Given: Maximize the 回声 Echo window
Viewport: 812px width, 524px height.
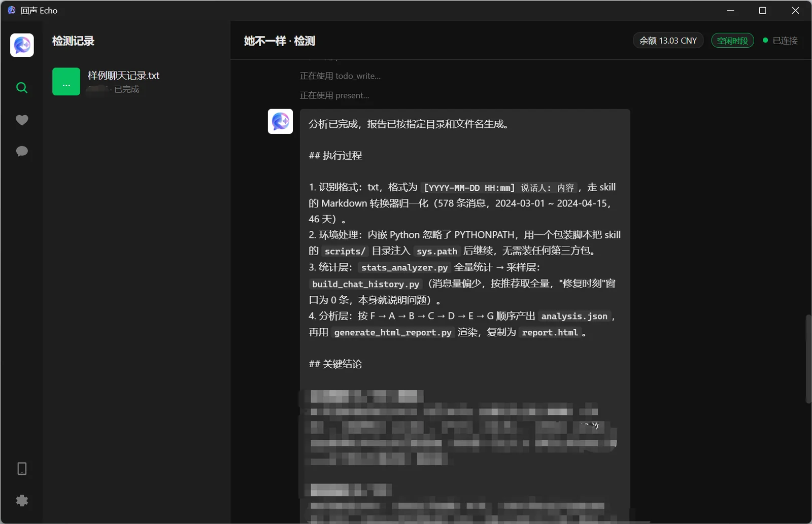Looking at the screenshot, I should click(762, 10).
